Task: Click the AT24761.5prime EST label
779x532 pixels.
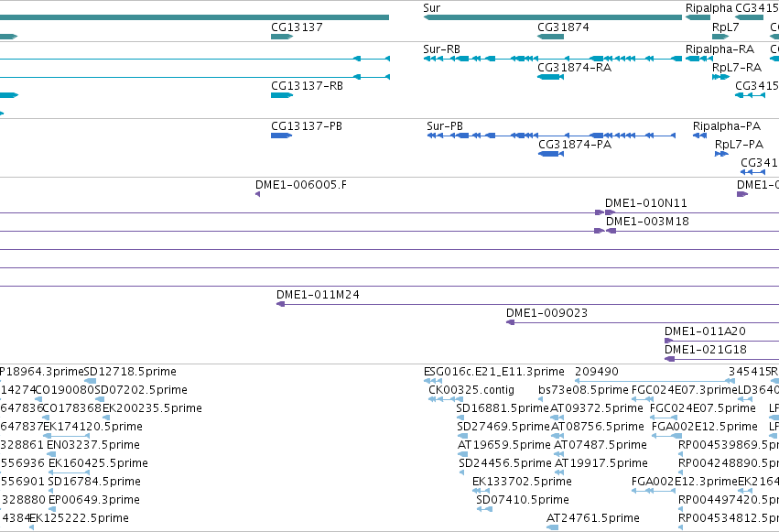Action: [x=593, y=518]
